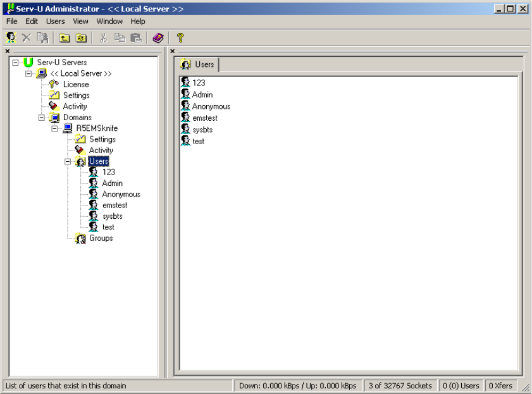
Task: Open the Edit menu
Action: (x=32, y=22)
